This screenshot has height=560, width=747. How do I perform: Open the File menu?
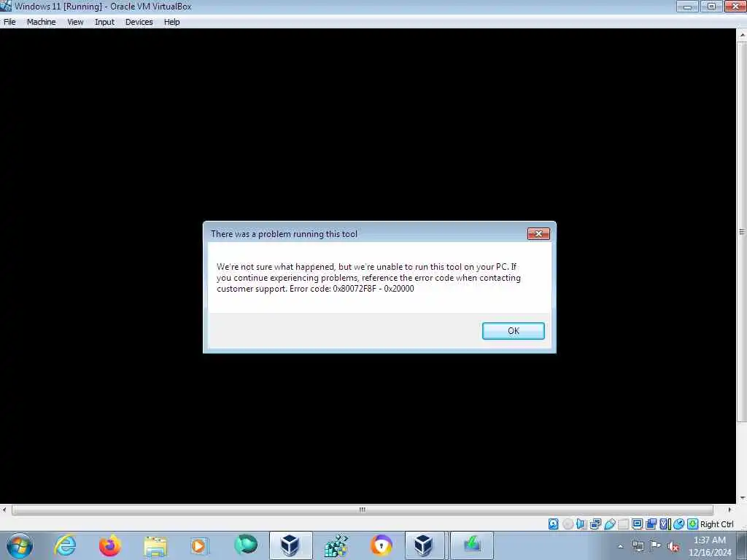9,22
